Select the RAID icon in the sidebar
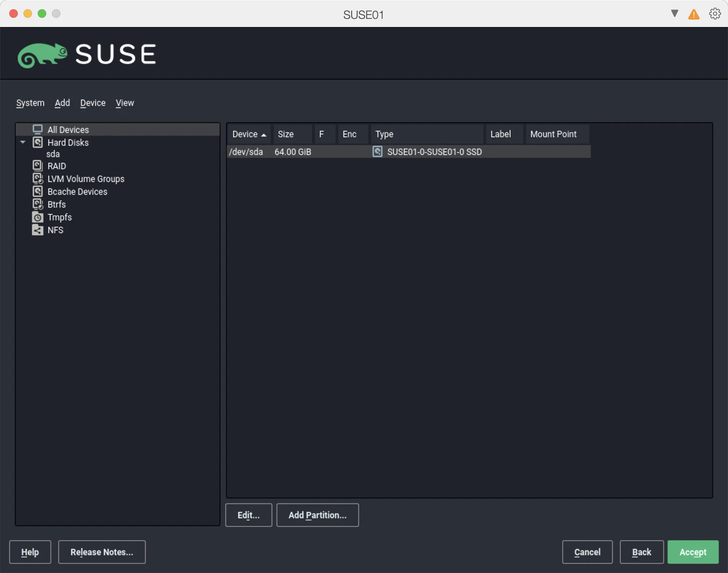 pos(38,165)
